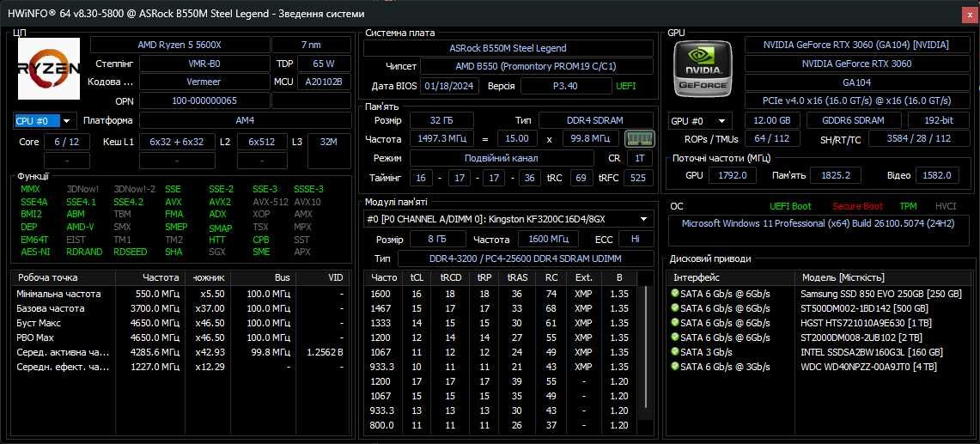This screenshot has height=444, width=980.
Task: Click the DDR4 SDRAM memory type field
Action: (595, 120)
